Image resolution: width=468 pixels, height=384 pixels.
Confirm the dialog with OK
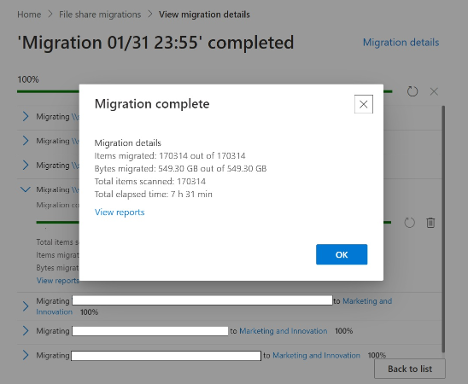tap(342, 255)
